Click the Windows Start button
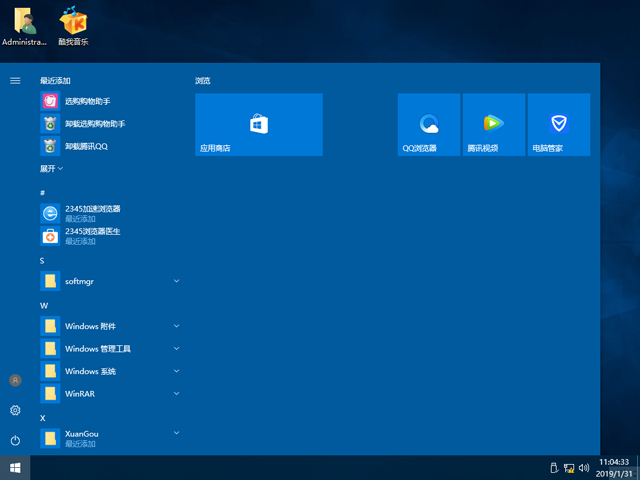The image size is (640, 480). point(15,467)
